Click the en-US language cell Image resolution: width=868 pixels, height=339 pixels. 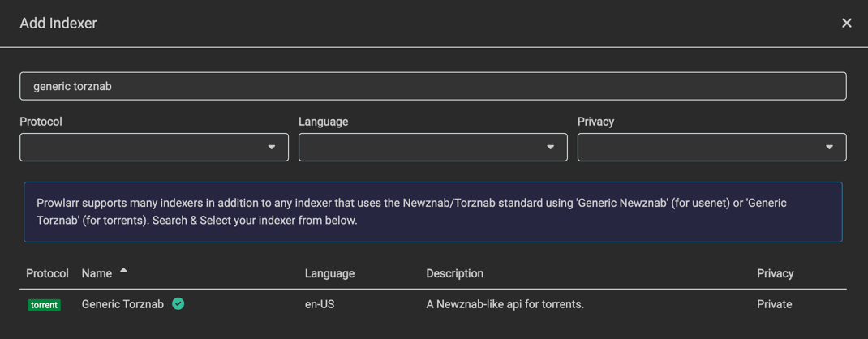(x=320, y=304)
